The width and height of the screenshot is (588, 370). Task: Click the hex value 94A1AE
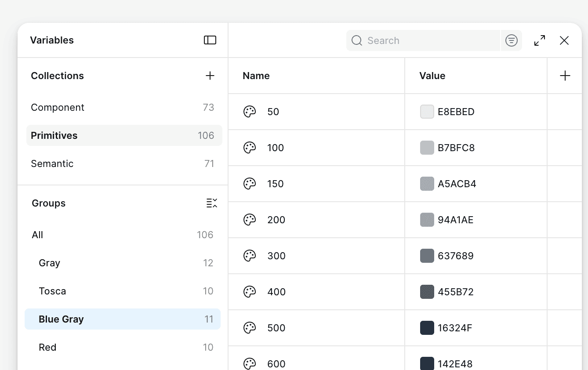(456, 220)
